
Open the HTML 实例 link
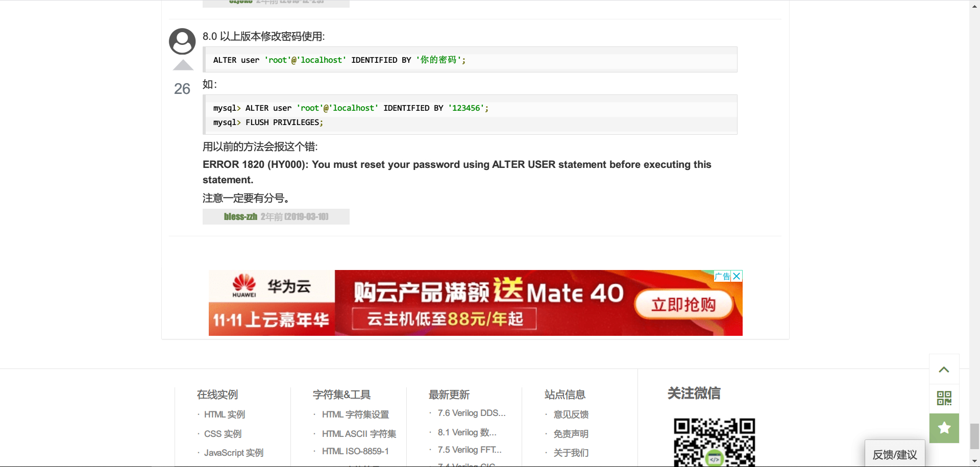[x=225, y=414]
